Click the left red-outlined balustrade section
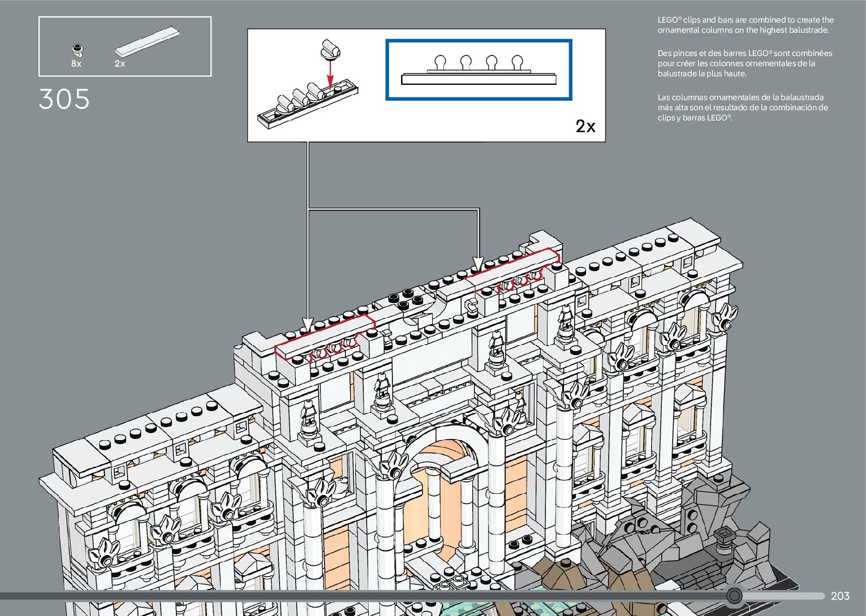Image resolution: width=866 pixels, height=616 pixels. [325, 339]
